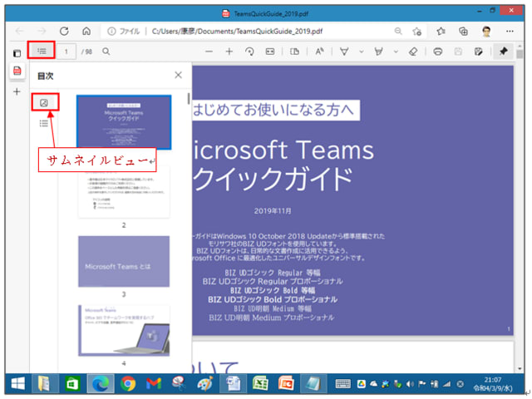Add a new tab with plus icon
Image resolution: width=532 pixels, height=399 pixels.
tap(17, 91)
